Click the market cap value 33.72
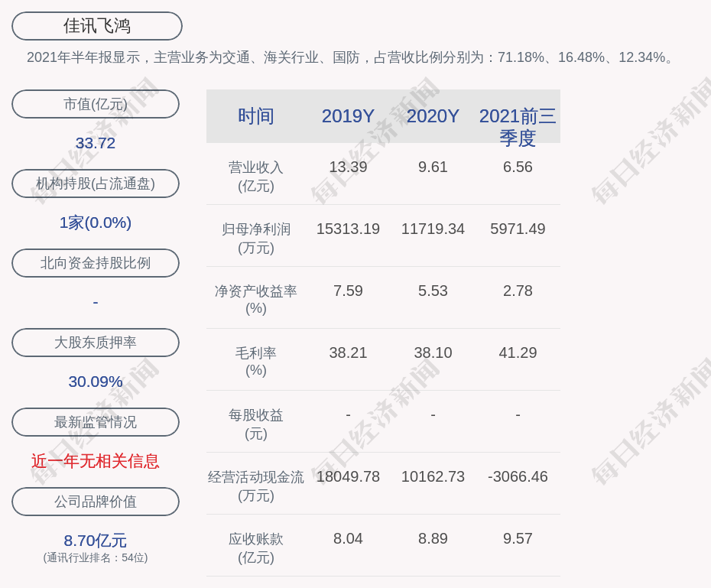 95,142
